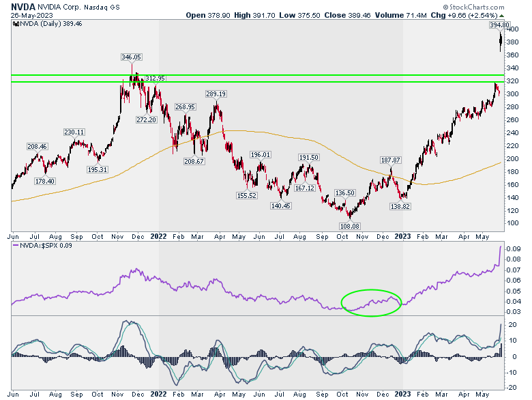Click the 2022 year label on price axis
The image size is (532, 400).
[158, 236]
